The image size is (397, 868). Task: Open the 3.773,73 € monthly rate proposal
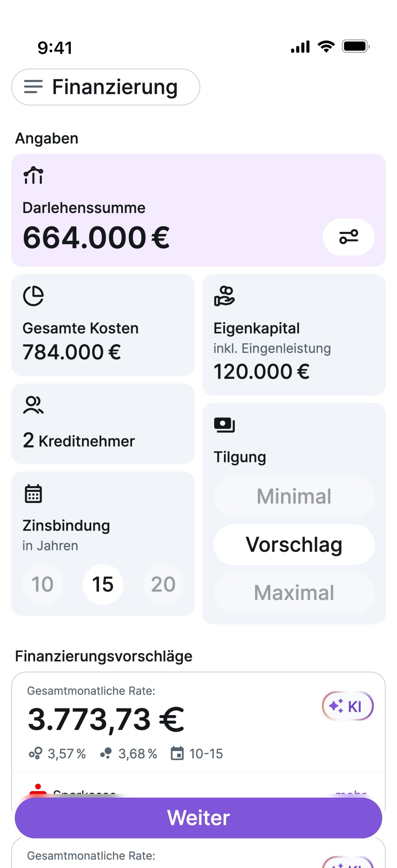tap(198, 722)
